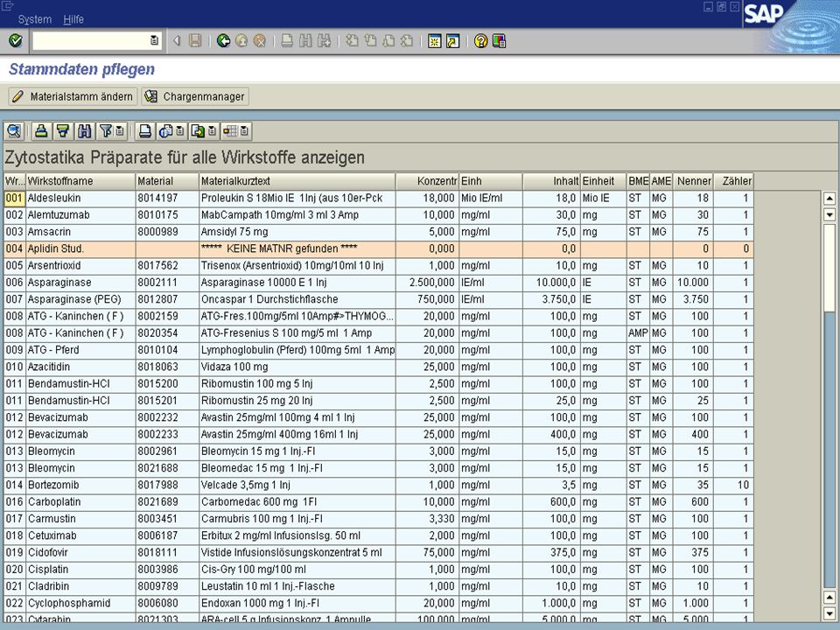Open the filter options dropdown arrow
The height and width of the screenshot is (630, 840).
[120, 131]
